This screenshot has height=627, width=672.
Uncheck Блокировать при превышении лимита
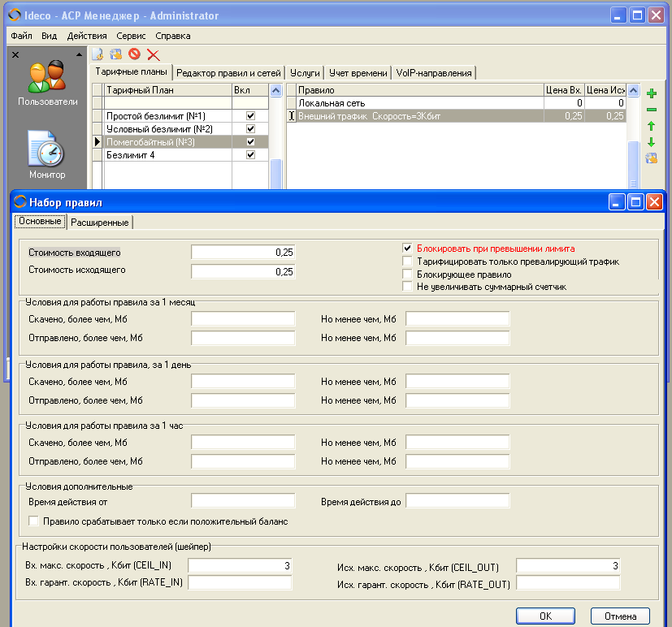[x=408, y=249]
